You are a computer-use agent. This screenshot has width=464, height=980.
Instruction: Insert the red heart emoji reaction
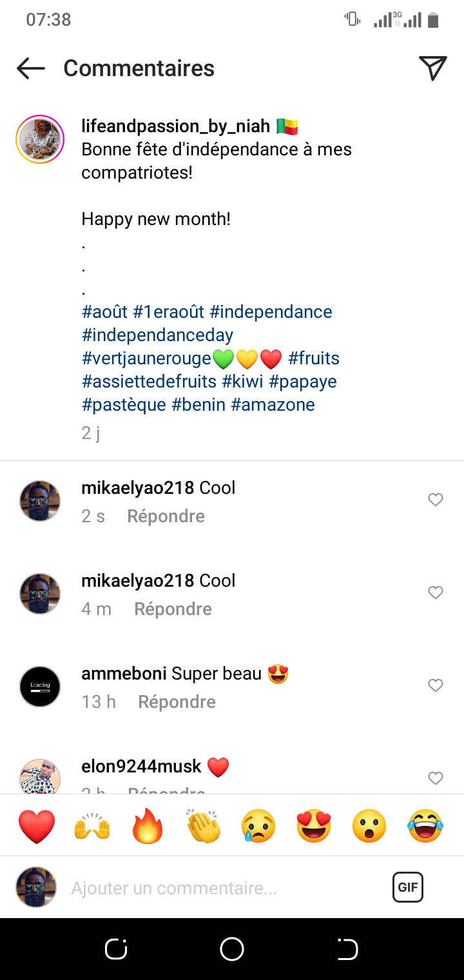pyautogui.click(x=37, y=826)
